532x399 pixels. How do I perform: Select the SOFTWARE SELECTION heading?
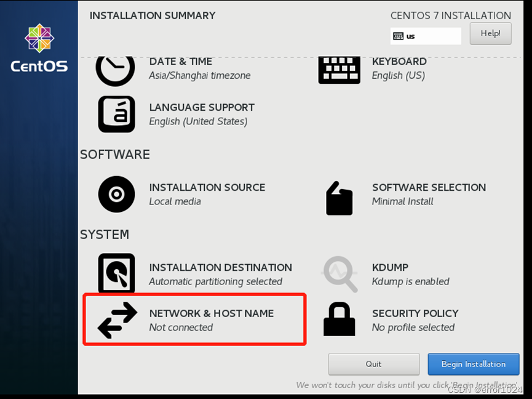(429, 187)
